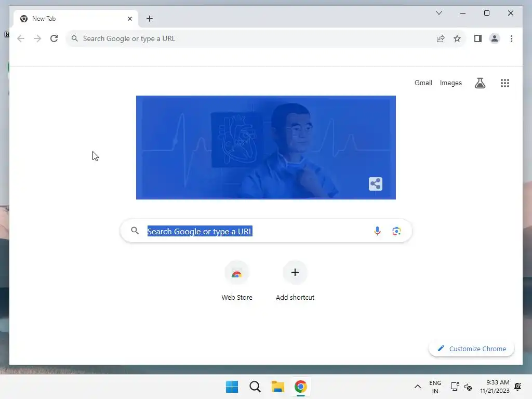
Task: Select the New Tab tab
Action: click(76, 19)
